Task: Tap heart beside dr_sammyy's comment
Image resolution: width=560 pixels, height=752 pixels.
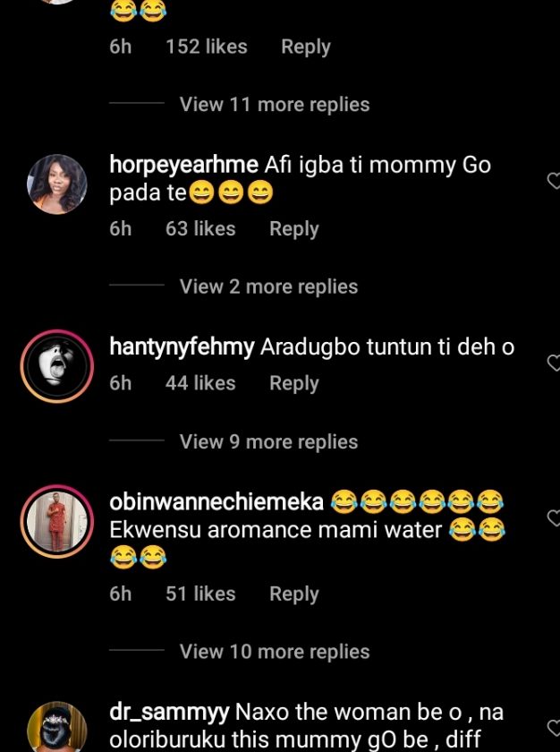Action: coord(553,728)
